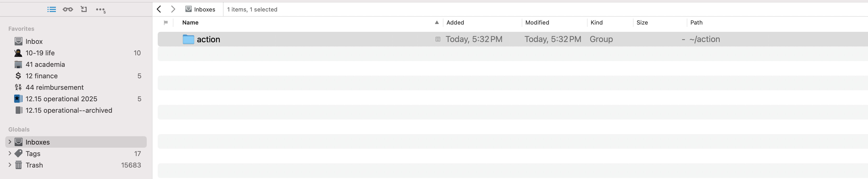Sort by the Name column header
The image size is (868, 179).
(190, 22)
